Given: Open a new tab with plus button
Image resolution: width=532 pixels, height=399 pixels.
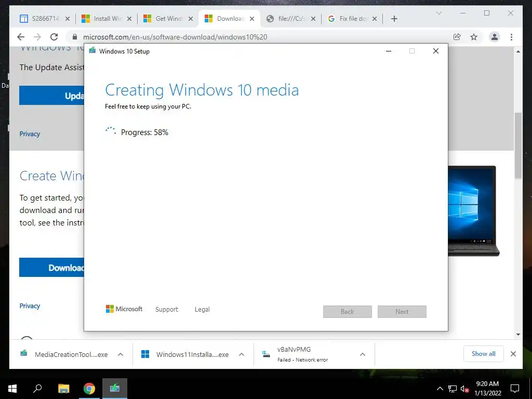Looking at the screenshot, I should click(394, 19).
